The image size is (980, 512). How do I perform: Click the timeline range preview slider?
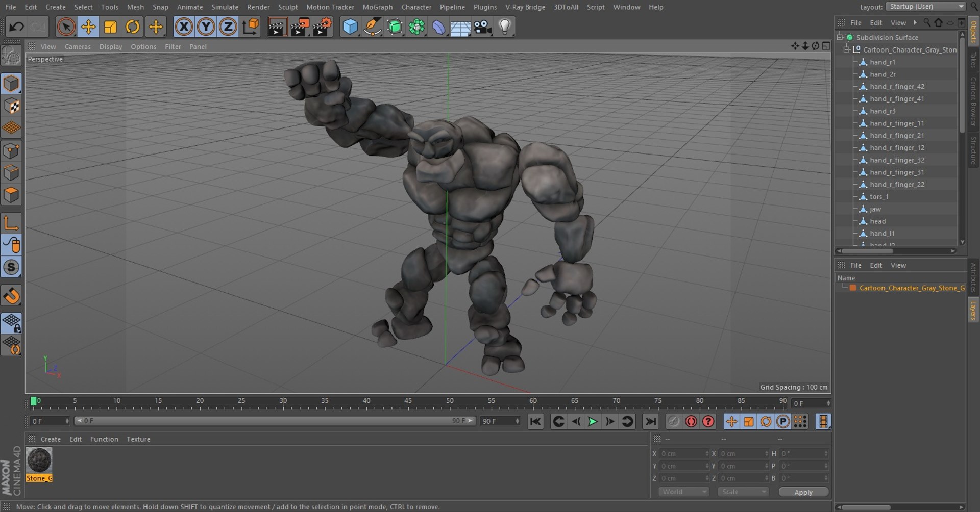point(275,421)
